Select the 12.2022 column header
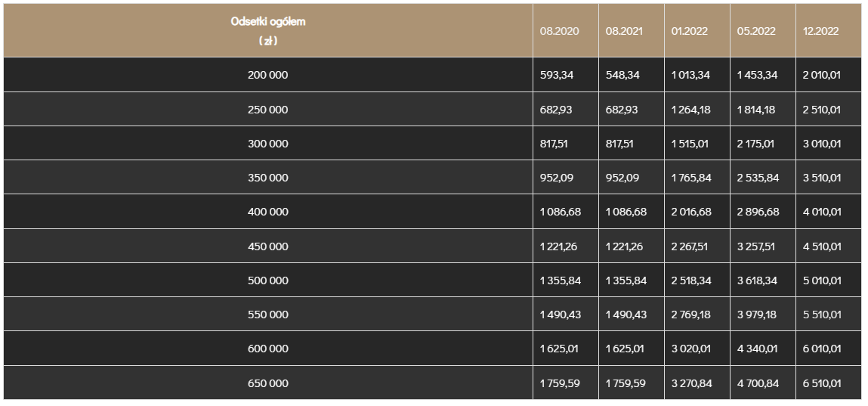 tap(820, 32)
